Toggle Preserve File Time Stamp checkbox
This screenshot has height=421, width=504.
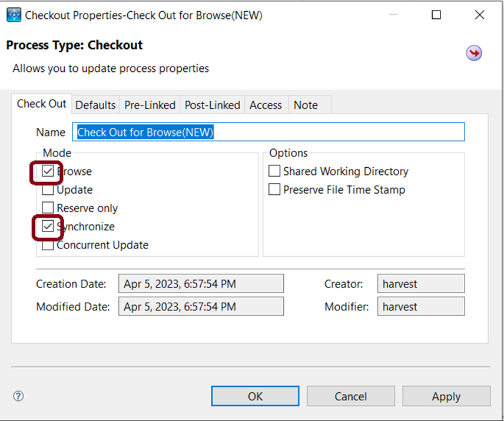tap(274, 190)
